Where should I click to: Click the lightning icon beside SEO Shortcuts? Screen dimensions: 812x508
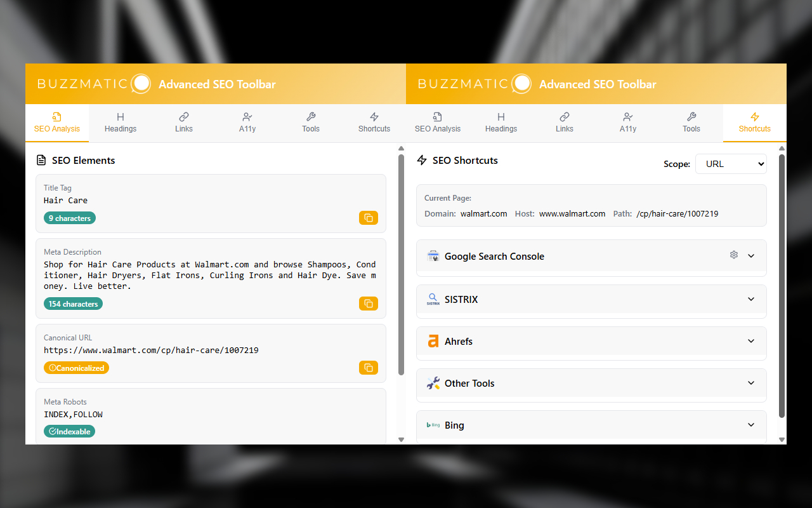tap(422, 160)
